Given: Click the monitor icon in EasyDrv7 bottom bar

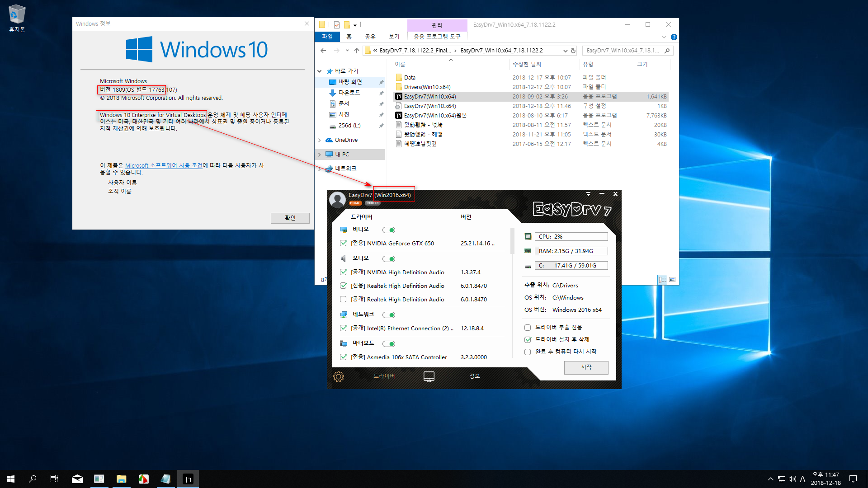Looking at the screenshot, I should tap(429, 376).
